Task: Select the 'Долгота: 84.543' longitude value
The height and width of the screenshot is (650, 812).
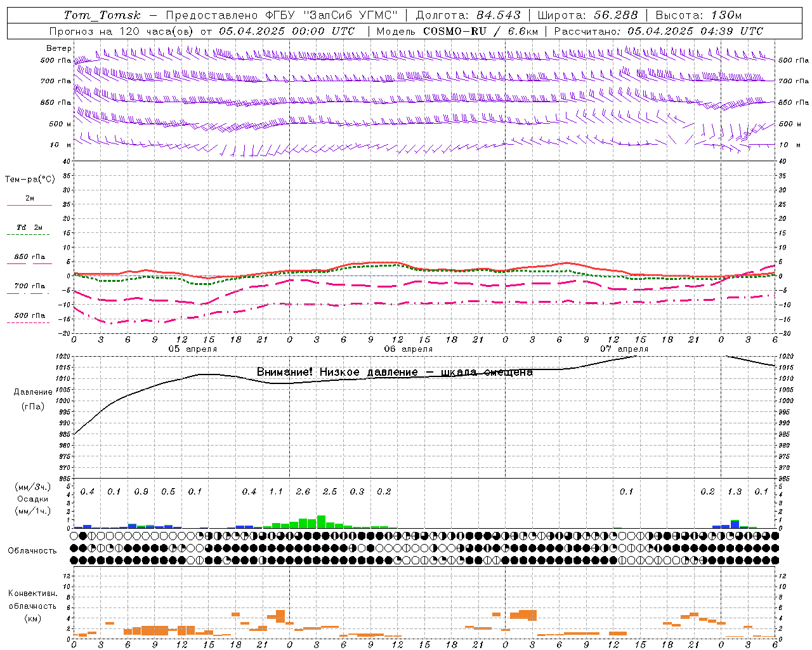Action: 468,15
